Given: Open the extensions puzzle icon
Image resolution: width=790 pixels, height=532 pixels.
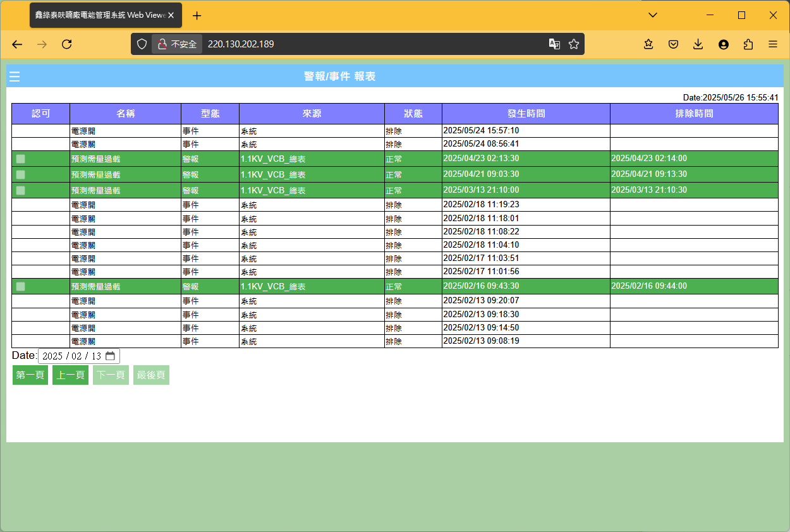Looking at the screenshot, I should point(749,44).
